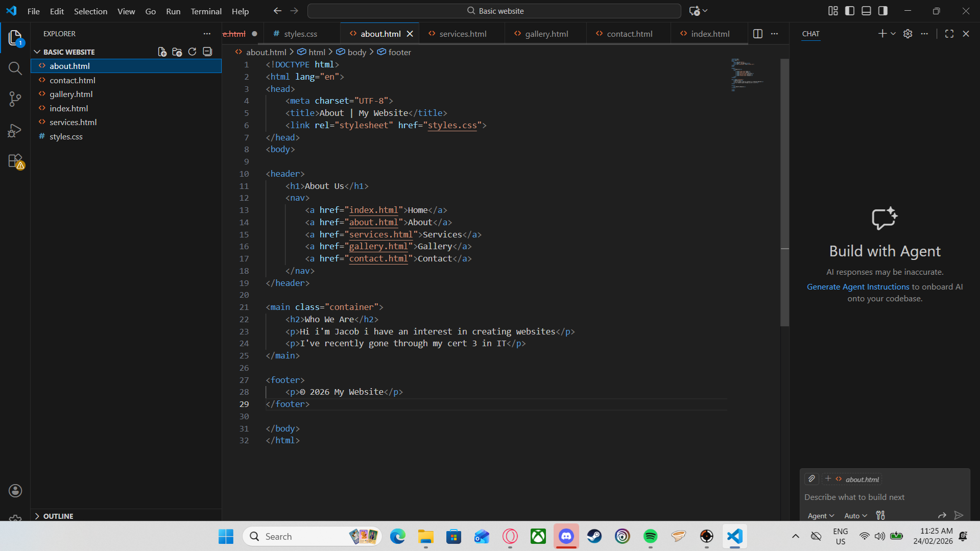Expand the Outline section

point(58,516)
